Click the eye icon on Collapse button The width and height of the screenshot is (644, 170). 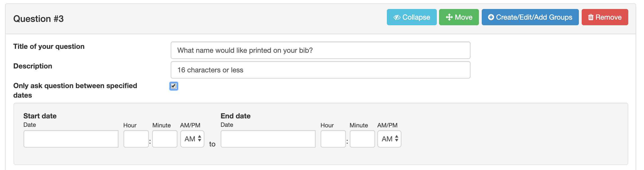click(x=397, y=17)
